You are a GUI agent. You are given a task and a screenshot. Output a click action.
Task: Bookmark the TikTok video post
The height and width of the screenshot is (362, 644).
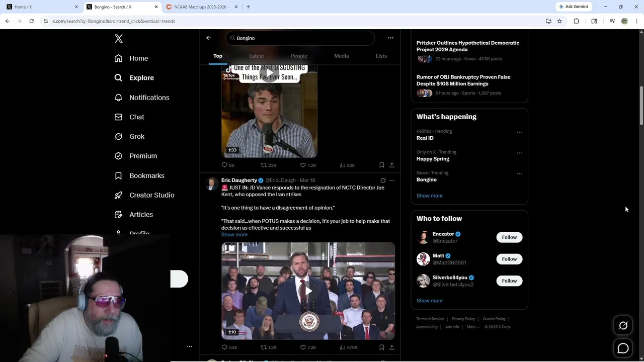click(x=382, y=165)
